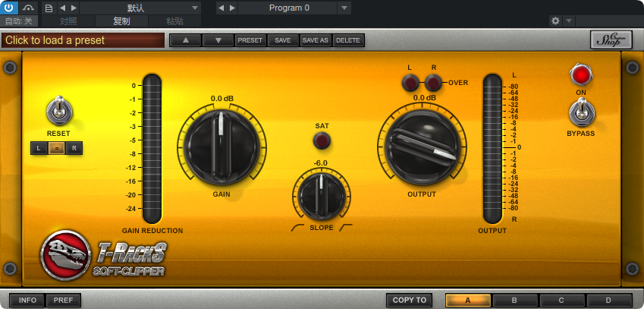
Task: Click the SLOPE knob
Action: pyautogui.click(x=322, y=197)
